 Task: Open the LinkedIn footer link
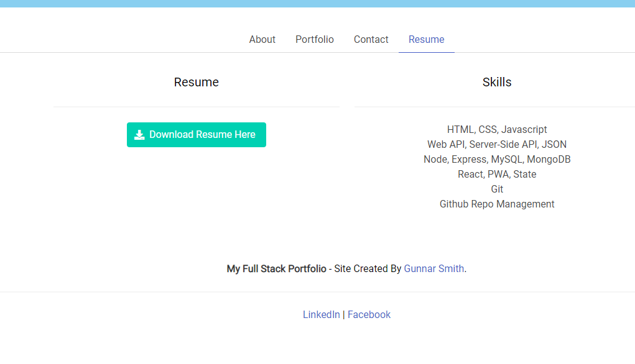point(322,314)
